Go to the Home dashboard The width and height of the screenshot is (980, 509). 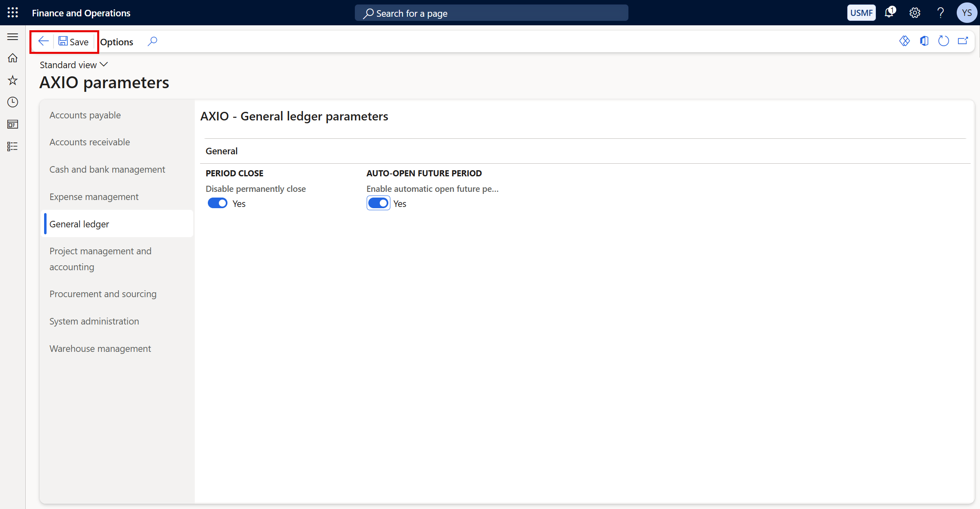pyautogui.click(x=12, y=58)
